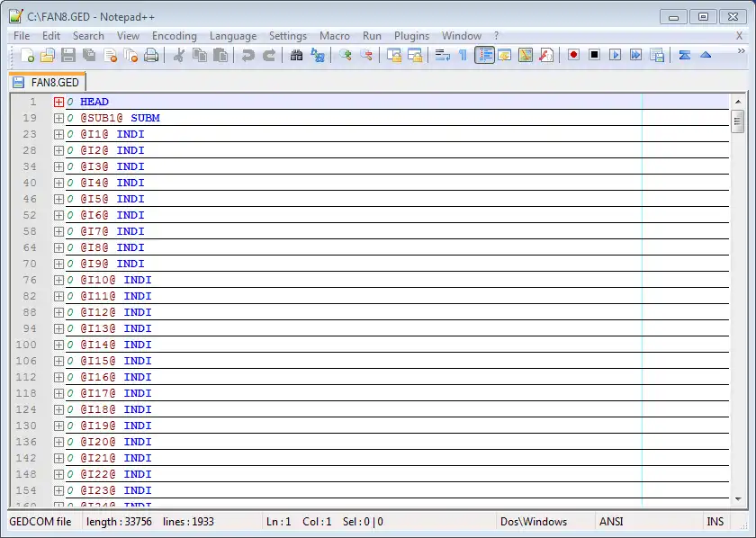Click the vertical scrollbar down arrow
Image resolution: width=756 pixels, height=538 pixels.
pyautogui.click(x=738, y=499)
